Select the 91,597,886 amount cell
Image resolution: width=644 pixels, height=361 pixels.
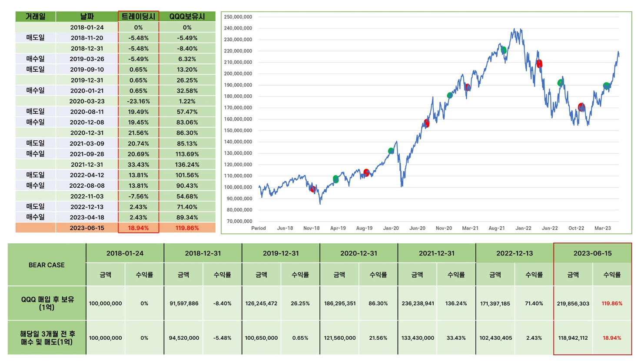point(184,304)
